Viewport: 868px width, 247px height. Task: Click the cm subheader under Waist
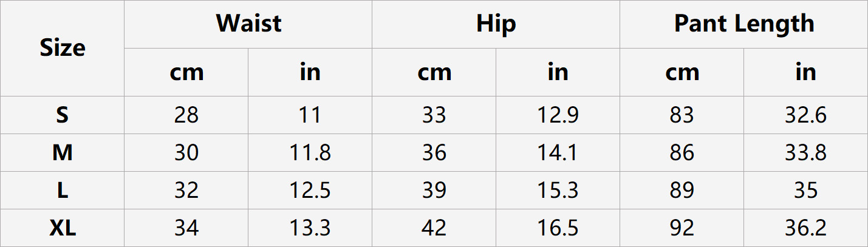pos(186,72)
